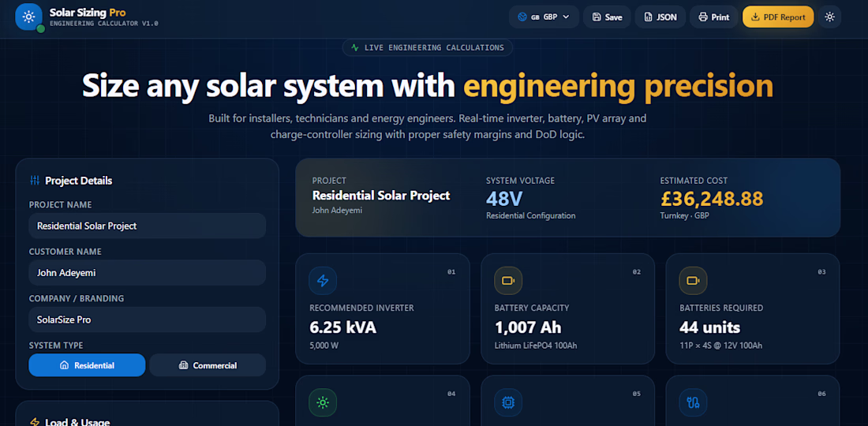
Task: Click the 11P × 4S @ 12V 100Ah text
Action: coord(720,346)
